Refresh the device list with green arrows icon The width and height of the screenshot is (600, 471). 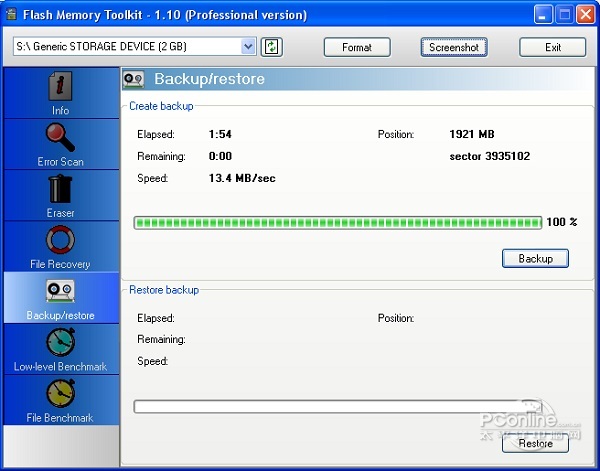[x=272, y=47]
